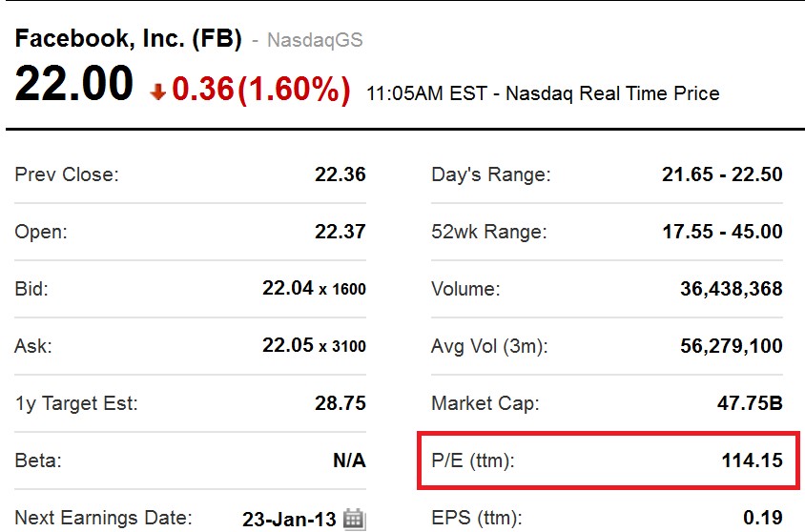
Task: Click the Beta N/A value
Action: (350, 460)
